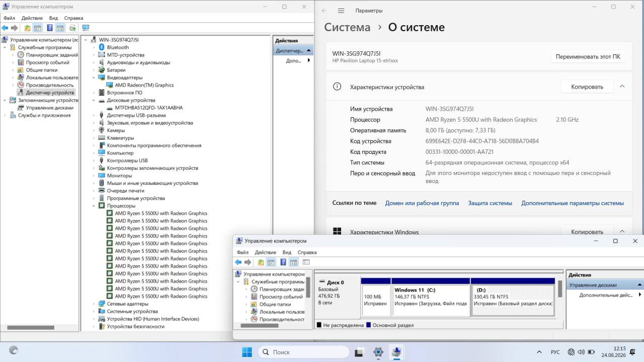Click the monitor scan-hardware icon in Device Manager toolbar

tap(86, 28)
